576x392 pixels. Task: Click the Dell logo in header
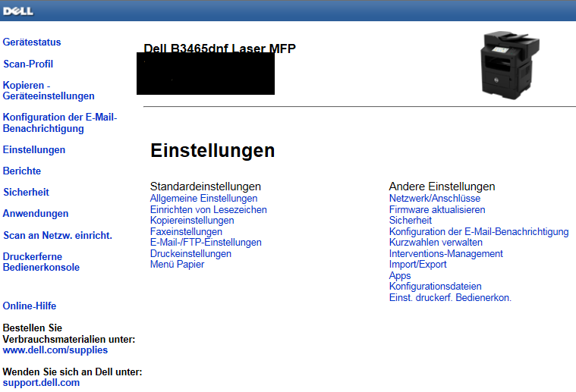[18, 11]
